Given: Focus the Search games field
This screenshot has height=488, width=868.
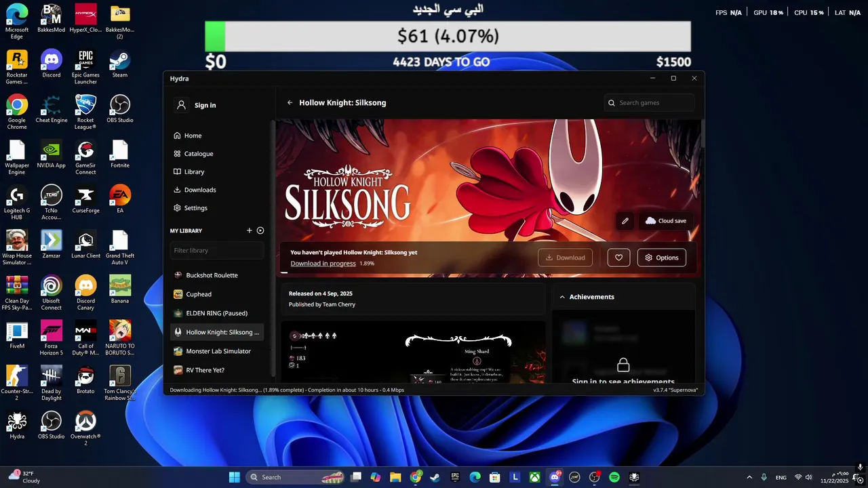Looking at the screenshot, I should pyautogui.click(x=649, y=103).
